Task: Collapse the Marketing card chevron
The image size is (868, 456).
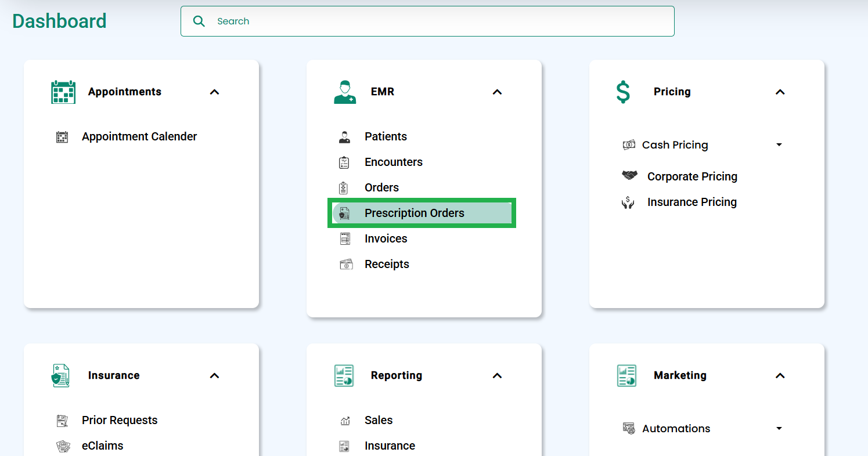Action: pyautogui.click(x=780, y=375)
